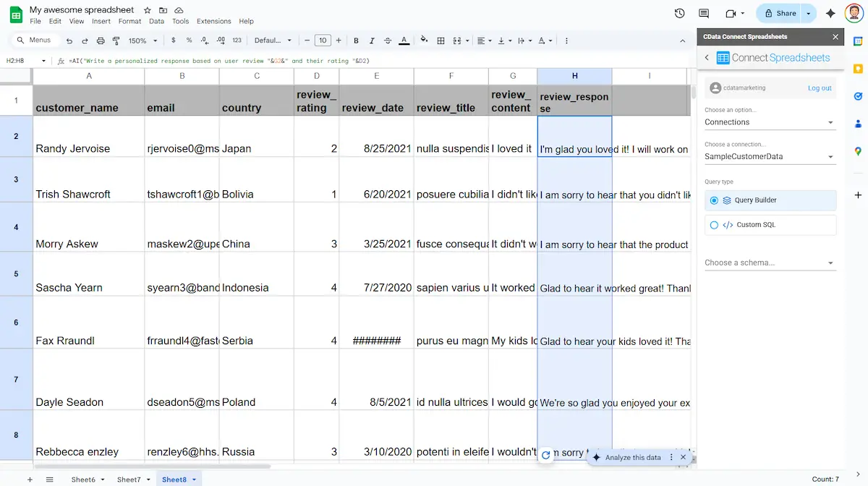Image resolution: width=868 pixels, height=486 pixels.
Task: Open the borders tool
Action: (441, 40)
